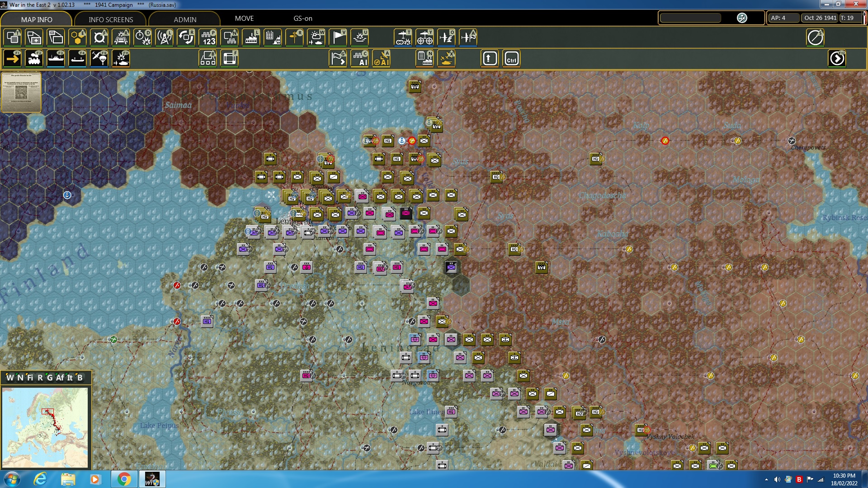Toggle the unit stacks icon (T)
The width and height of the screenshot is (868, 488).
pos(12,38)
